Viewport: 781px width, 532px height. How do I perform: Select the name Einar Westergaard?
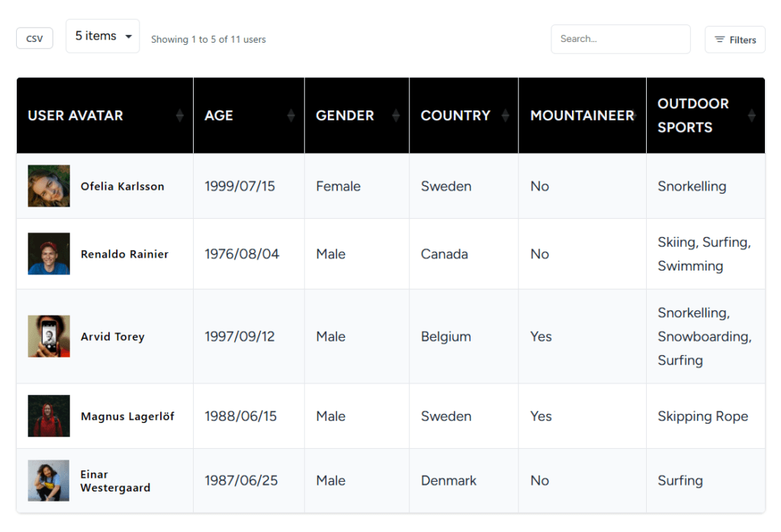click(115, 481)
